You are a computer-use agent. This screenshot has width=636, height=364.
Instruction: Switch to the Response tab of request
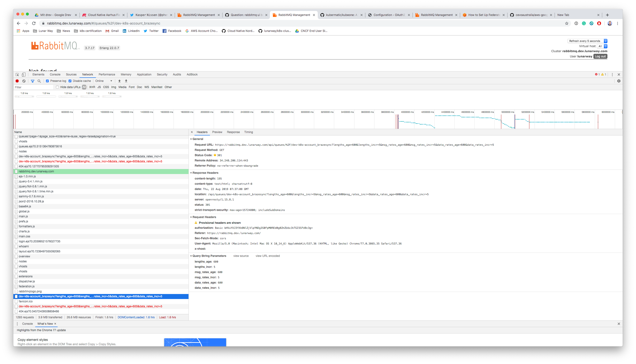coord(233,132)
